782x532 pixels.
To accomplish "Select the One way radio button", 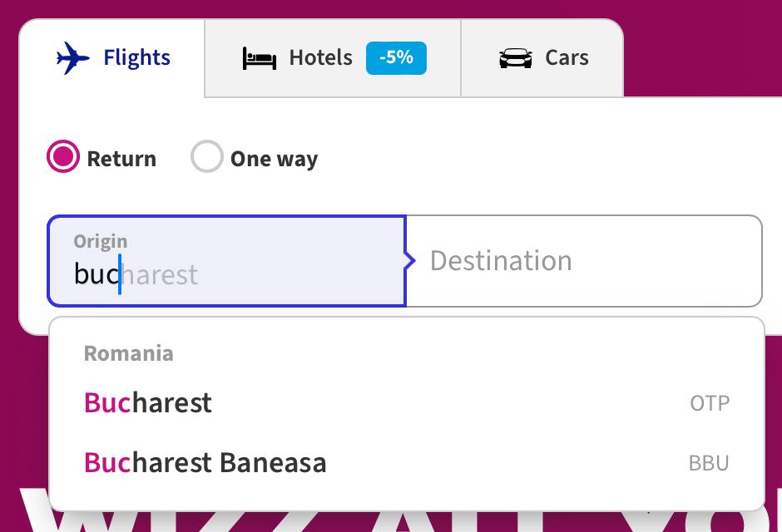I will 206,157.
